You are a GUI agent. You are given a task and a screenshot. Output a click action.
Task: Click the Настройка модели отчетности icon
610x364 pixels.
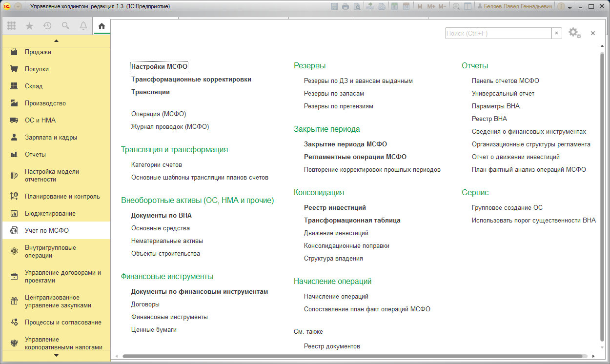(14, 176)
